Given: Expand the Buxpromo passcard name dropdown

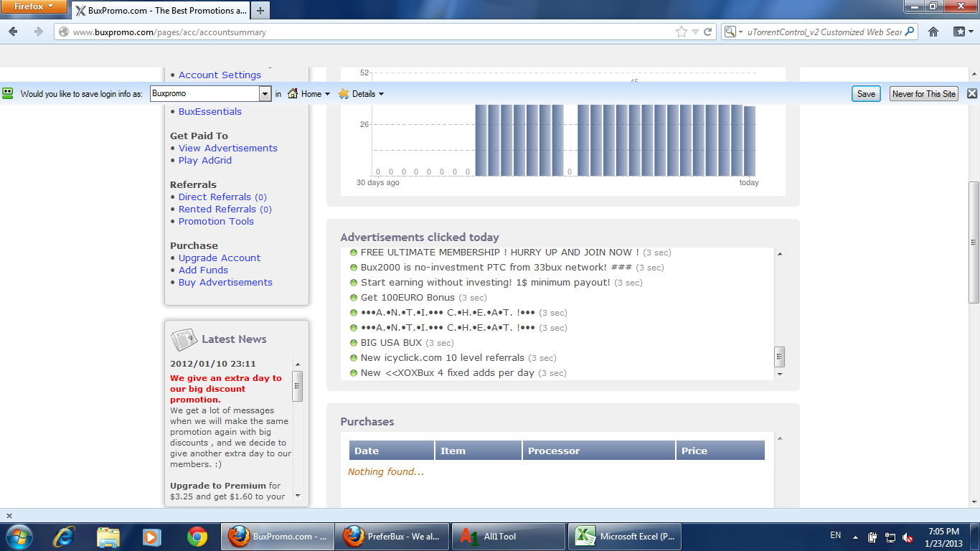Looking at the screenshot, I should pos(265,94).
